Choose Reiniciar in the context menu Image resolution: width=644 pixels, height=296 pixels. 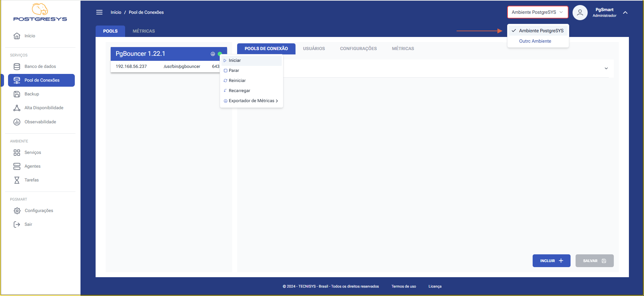(x=251, y=81)
